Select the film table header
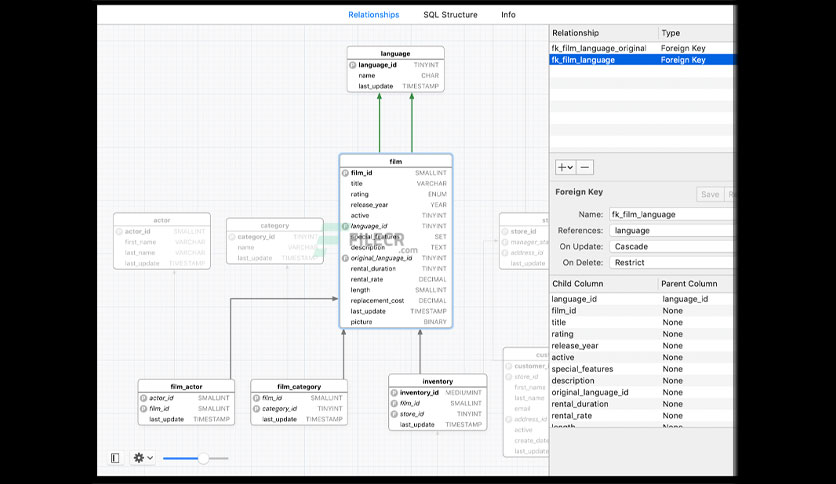The height and width of the screenshot is (484, 836). click(396, 161)
